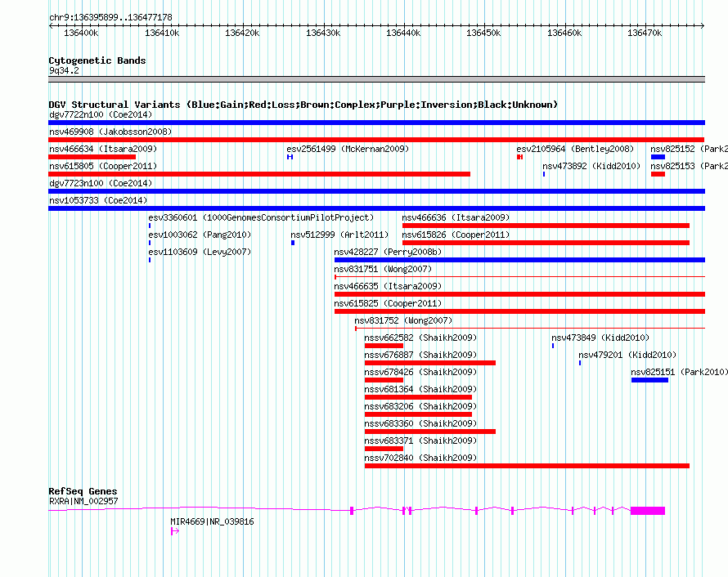Select nsv615825 (Cooper2011) label
728x577 pixels.
point(389,303)
